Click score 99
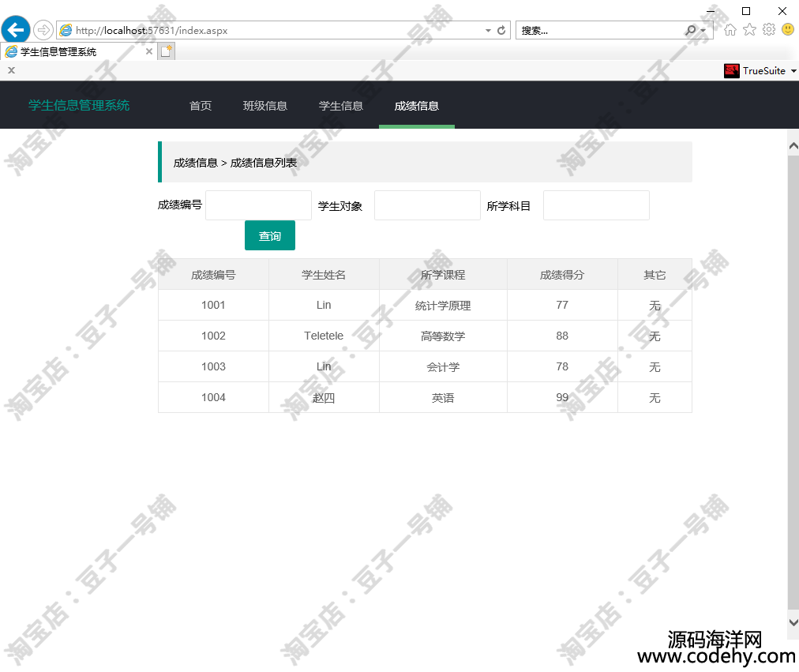This screenshot has width=799, height=672. click(562, 397)
